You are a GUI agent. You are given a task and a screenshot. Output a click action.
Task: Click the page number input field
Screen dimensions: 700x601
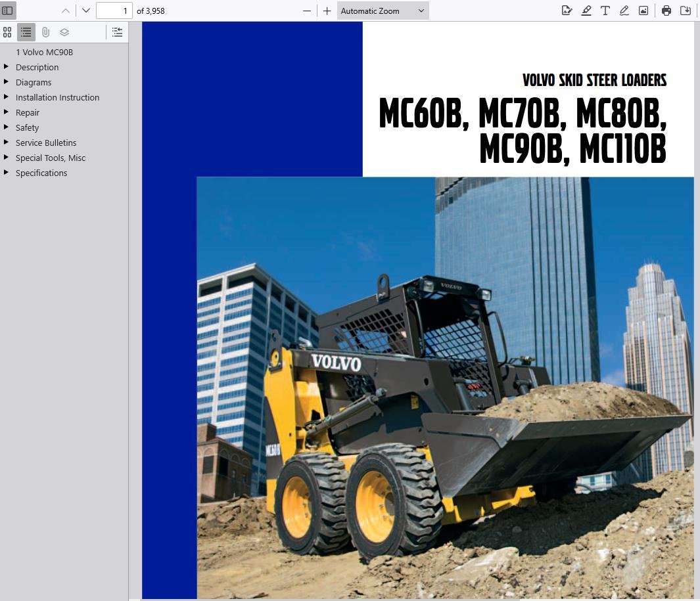[x=114, y=11]
